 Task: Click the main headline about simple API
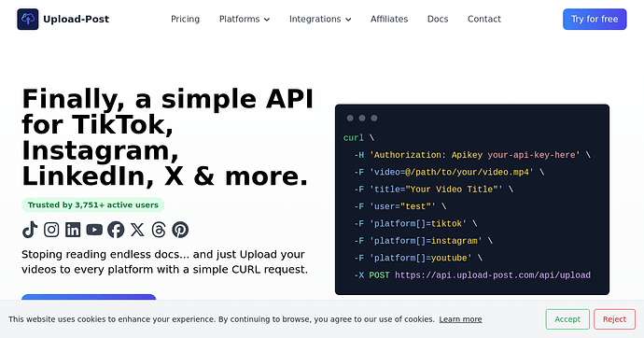click(168, 137)
